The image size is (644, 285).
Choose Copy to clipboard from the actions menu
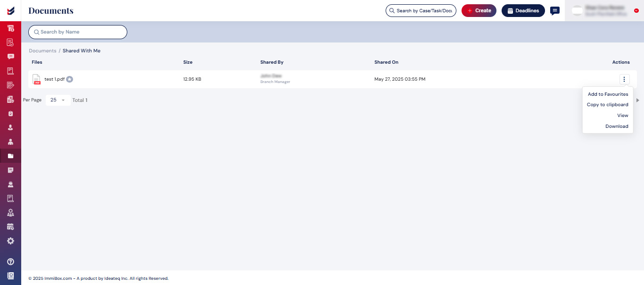click(608, 105)
